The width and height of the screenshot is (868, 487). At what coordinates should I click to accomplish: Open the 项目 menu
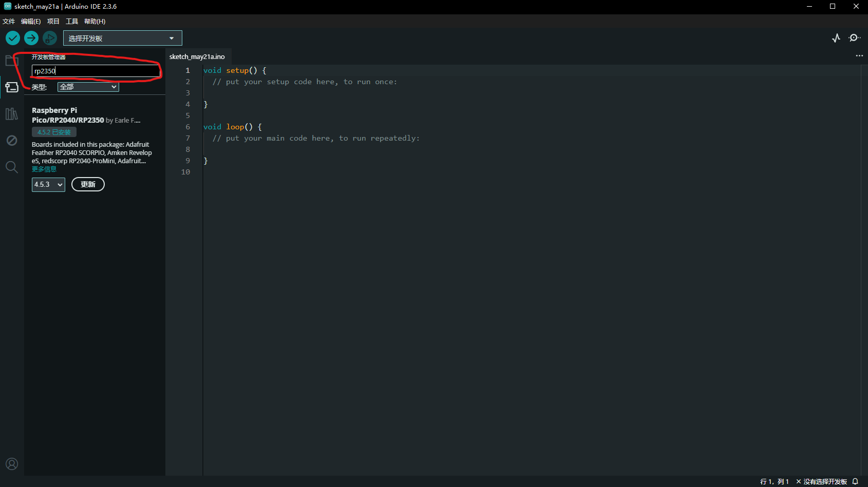(x=53, y=21)
